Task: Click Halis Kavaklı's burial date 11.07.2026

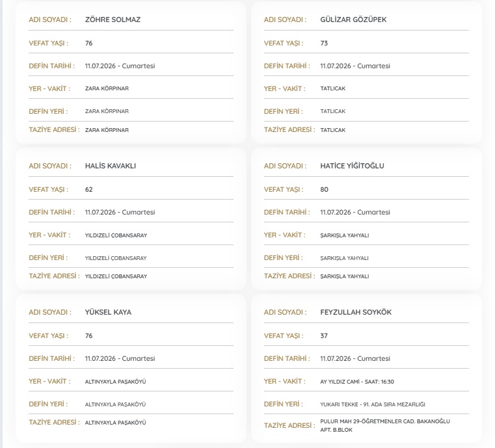Action: coord(100,213)
